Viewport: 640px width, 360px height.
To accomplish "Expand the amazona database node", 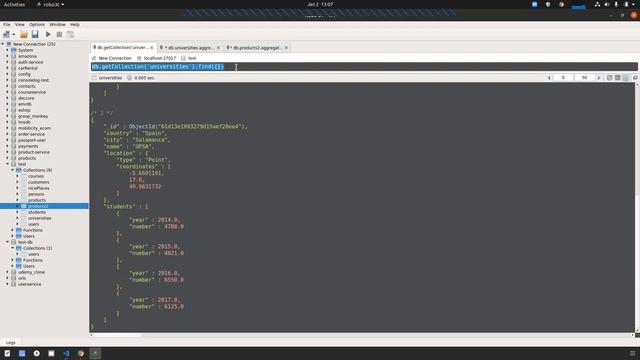I will (x=7, y=56).
